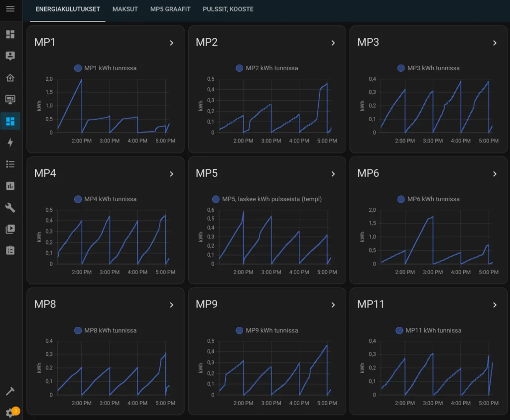Expand the MP2 card chevron
Image resolution: width=510 pixels, height=420 pixels.
333,43
